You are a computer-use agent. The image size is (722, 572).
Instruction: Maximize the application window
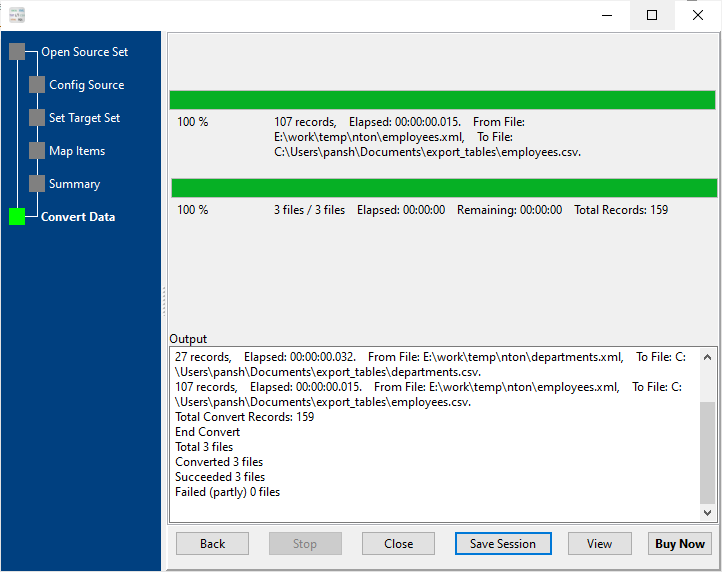[x=652, y=15]
